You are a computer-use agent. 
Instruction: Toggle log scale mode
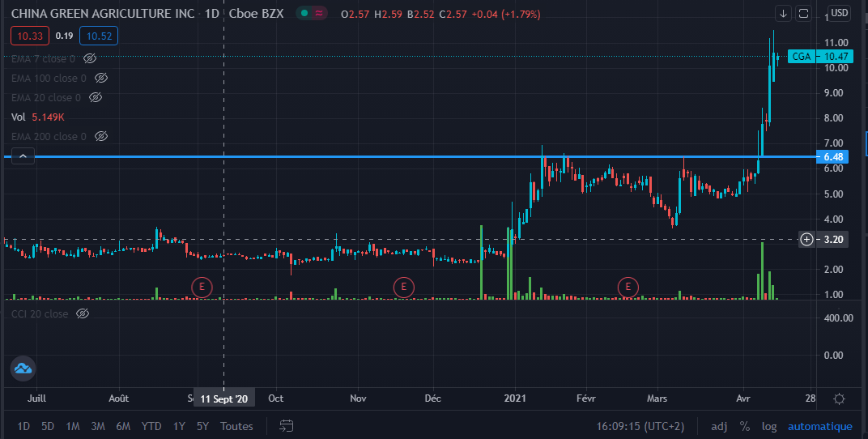pos(769,426)
